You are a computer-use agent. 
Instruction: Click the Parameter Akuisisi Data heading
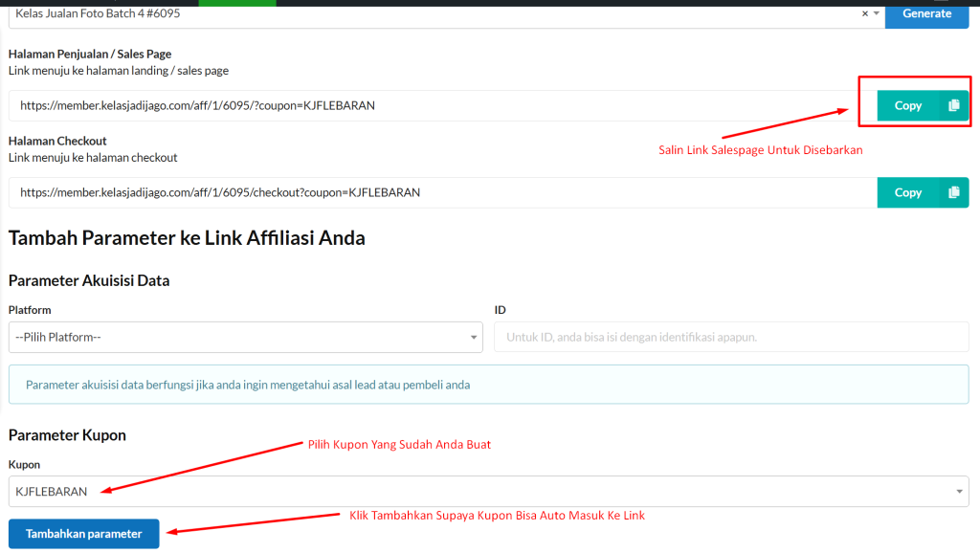[89, 280]
